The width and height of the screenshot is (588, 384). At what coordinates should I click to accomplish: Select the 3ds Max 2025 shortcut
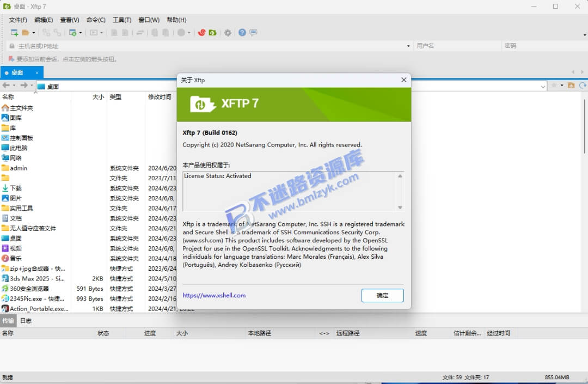33,279
